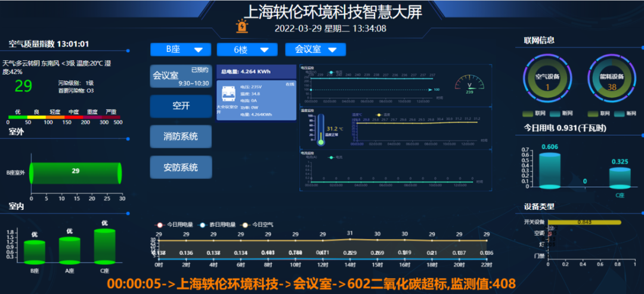This screenshot has width=644, height=294.
Task: Click the indoor B座 green cylinder bar
Action: tap(35, 252)
